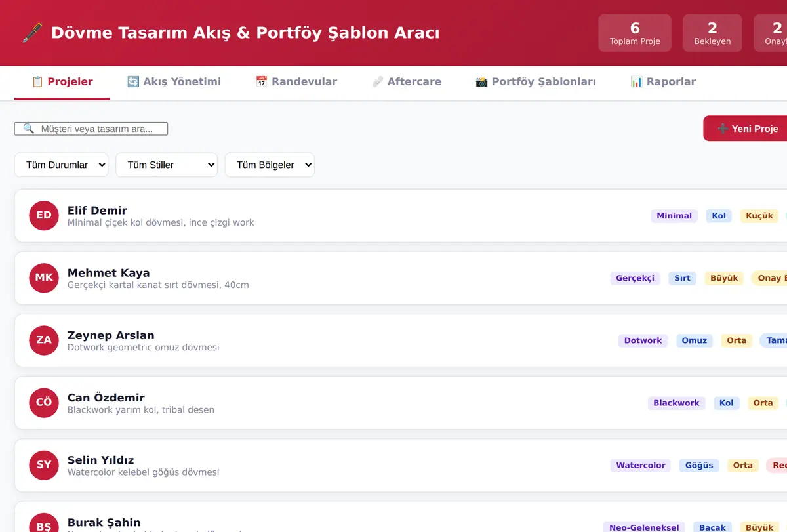The height and width of the screenshot is (532, 787).
Task: Select the Mehmet Kaya project name
Action: pos(109,272)
